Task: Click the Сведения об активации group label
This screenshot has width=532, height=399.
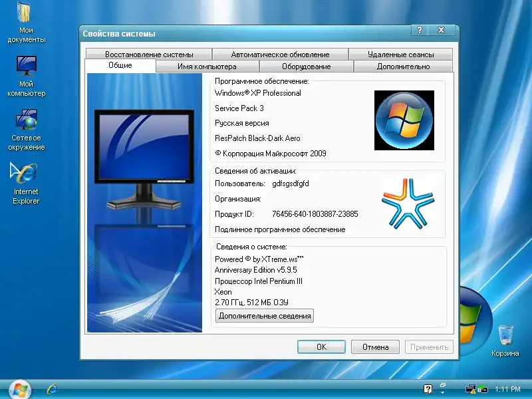Action: click(x=255, y=171)
